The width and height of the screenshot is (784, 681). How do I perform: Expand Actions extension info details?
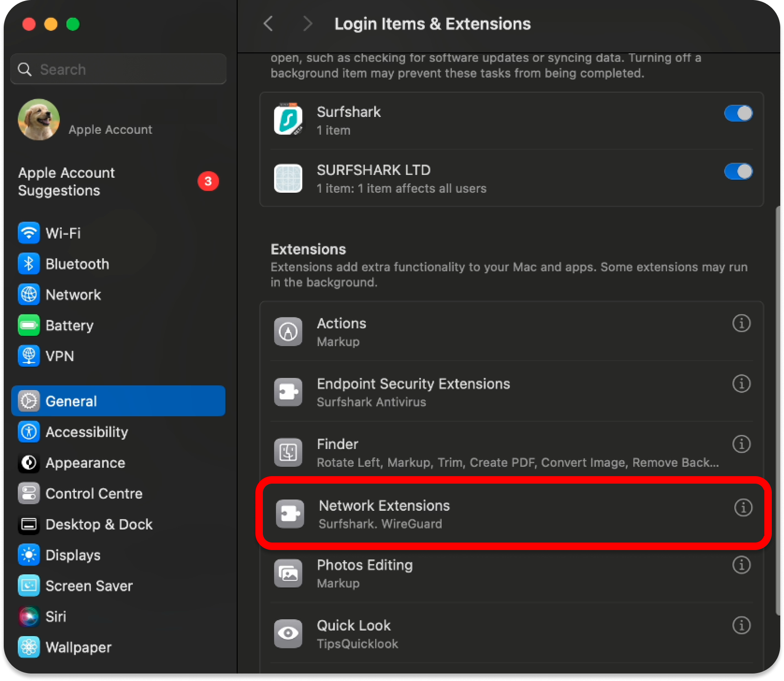[741, 324]
